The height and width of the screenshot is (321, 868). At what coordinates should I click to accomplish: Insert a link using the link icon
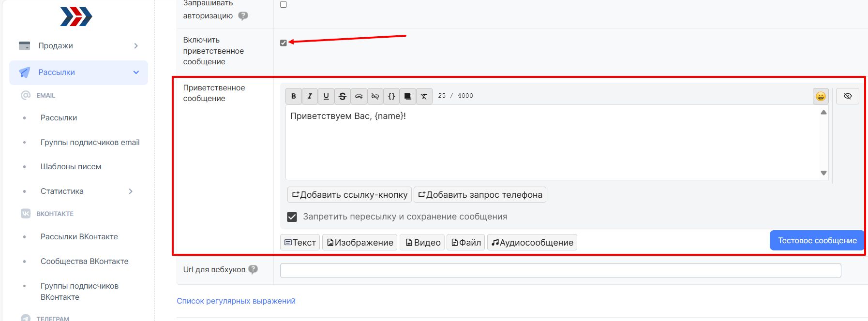tap(359, 96)
